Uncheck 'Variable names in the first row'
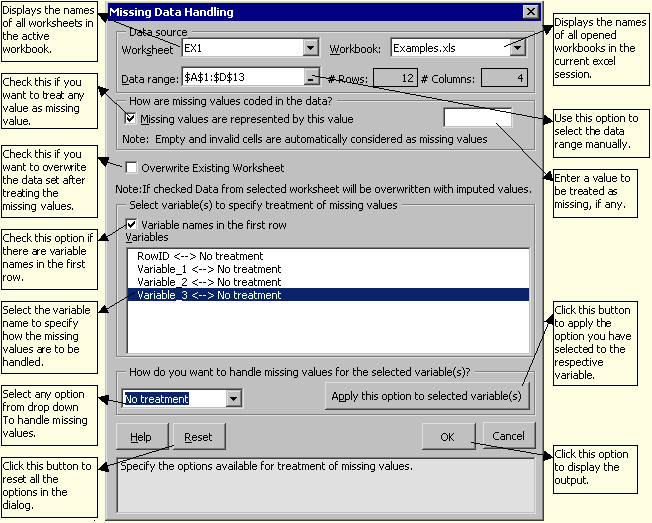Image resolution: width=652 pixels, height=523 pixels. 131,225
